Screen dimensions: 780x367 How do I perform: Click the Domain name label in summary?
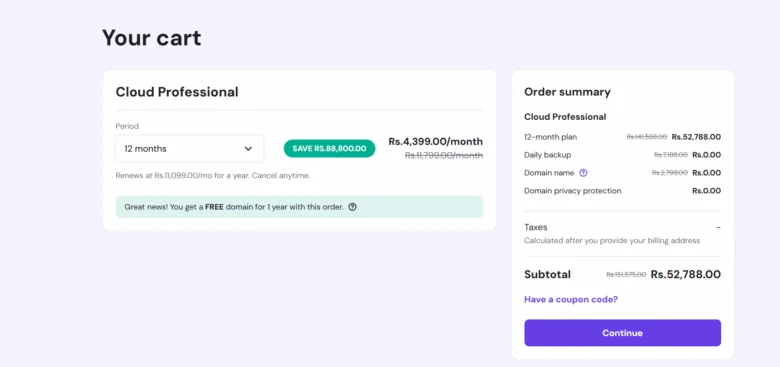click(x=549, y=173)
